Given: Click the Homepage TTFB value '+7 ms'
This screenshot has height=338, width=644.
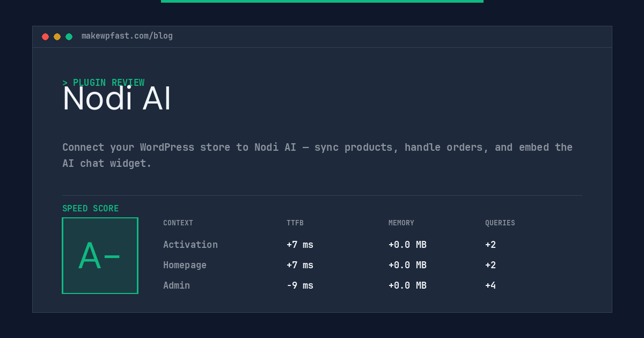Looking at the screenshot, I should click(x=300, y=265).
